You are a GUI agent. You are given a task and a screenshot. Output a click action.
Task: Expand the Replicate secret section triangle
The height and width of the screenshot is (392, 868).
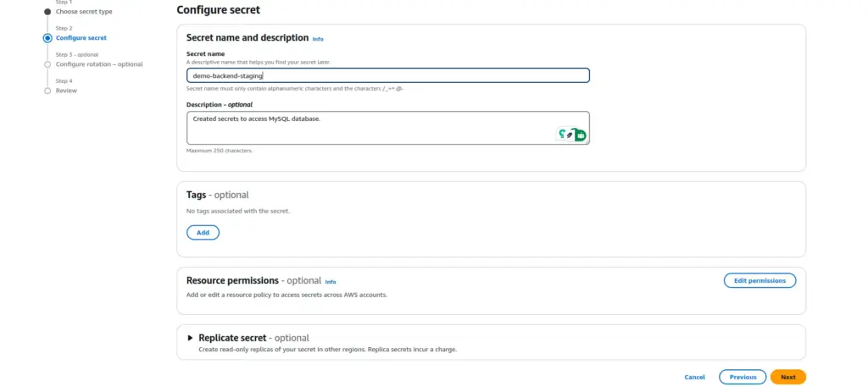coord(190,338)
